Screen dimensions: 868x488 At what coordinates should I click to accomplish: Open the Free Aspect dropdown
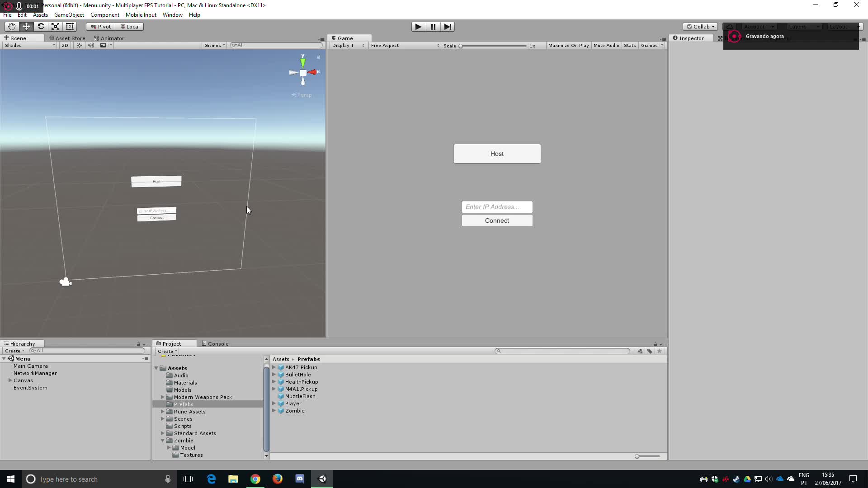405,45
